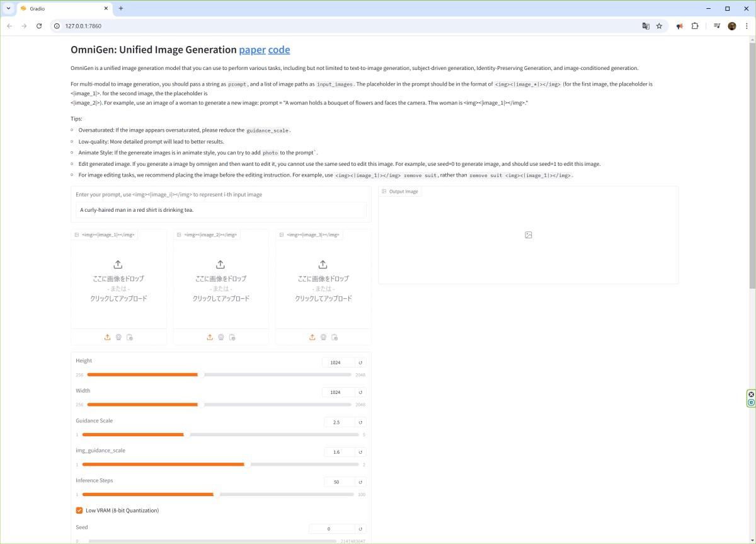Click the Seed slider track

tap(212, 541)
